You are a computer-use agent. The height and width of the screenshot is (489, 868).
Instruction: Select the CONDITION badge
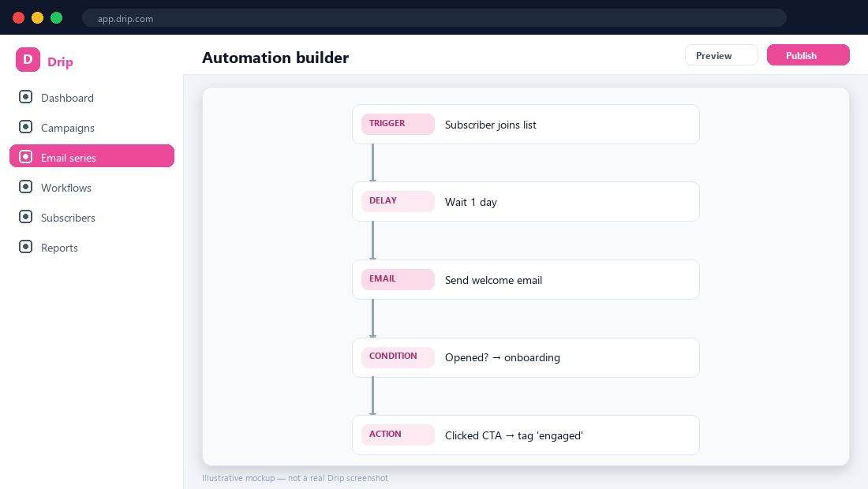click(398, 356)
